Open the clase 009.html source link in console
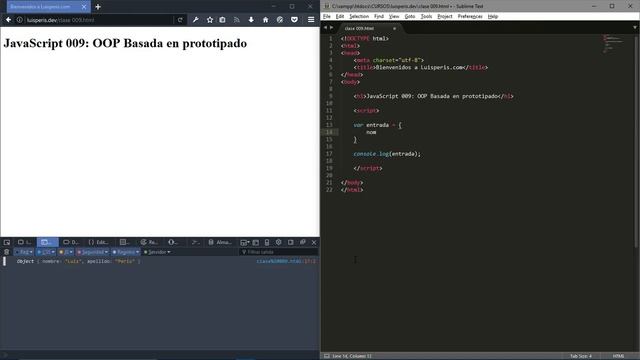The image size is (640, 360). [x=286, y=261]
